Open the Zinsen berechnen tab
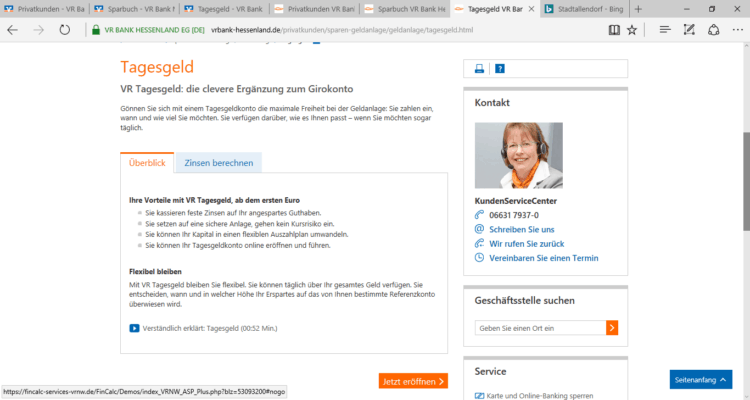 [x=219, y=163]
